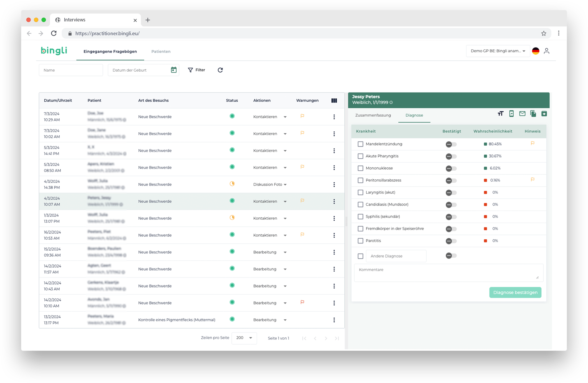The image size is (588, 383).
Task: Click the Andere Diagnose input field
Action: click(x=396, y=256)
